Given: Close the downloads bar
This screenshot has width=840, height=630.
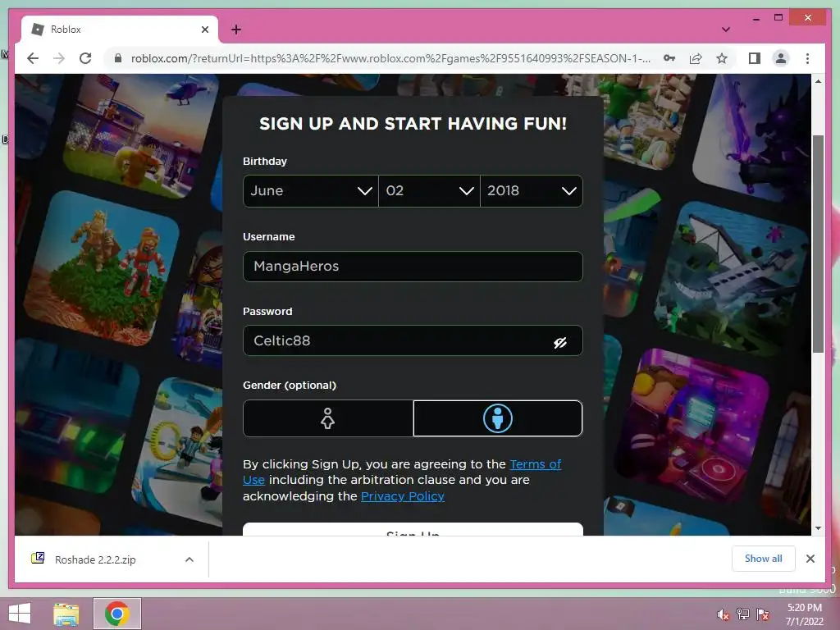Looking at the screenshot, I should click(x=810, y=559).
